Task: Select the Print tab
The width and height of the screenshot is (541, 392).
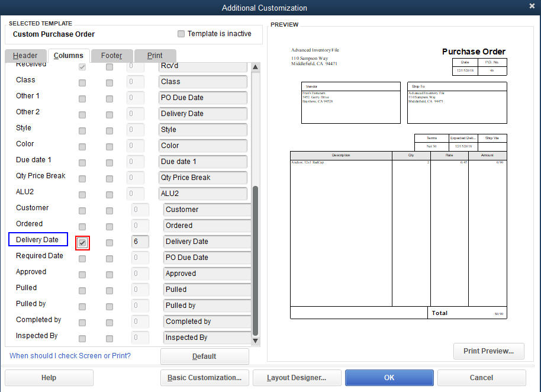Action: 155,56
